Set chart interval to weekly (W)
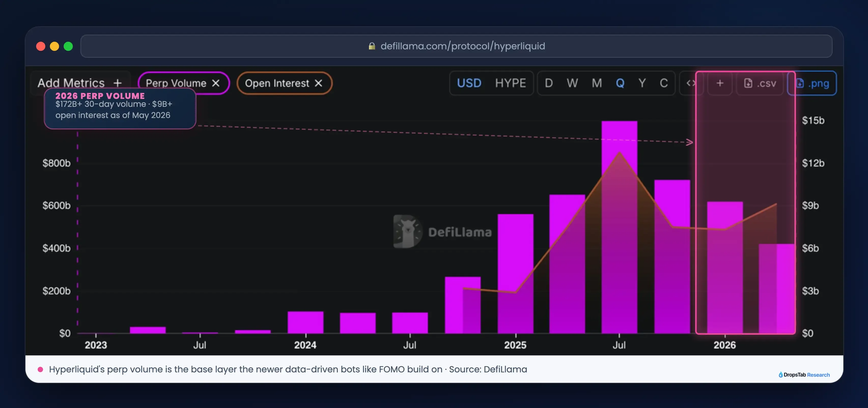 point(572,83)
